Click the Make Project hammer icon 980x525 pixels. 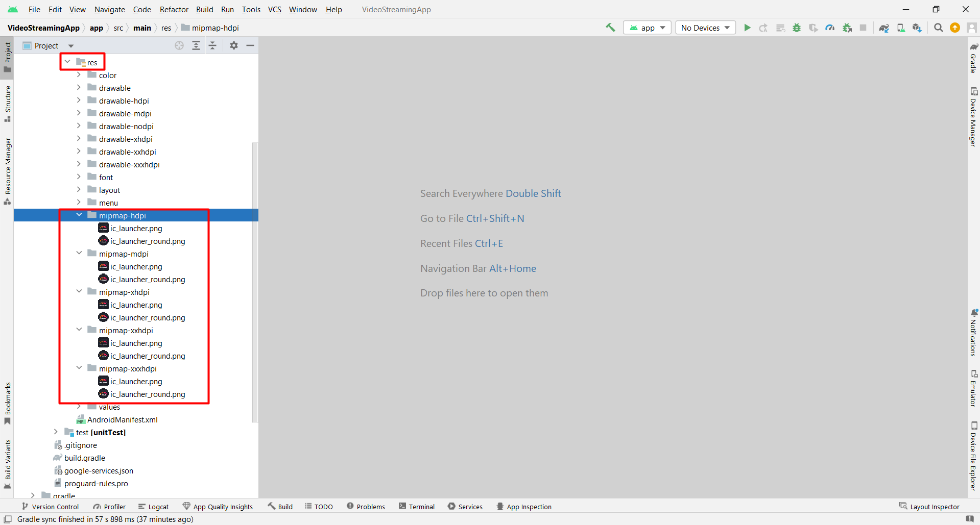point(610,28)
